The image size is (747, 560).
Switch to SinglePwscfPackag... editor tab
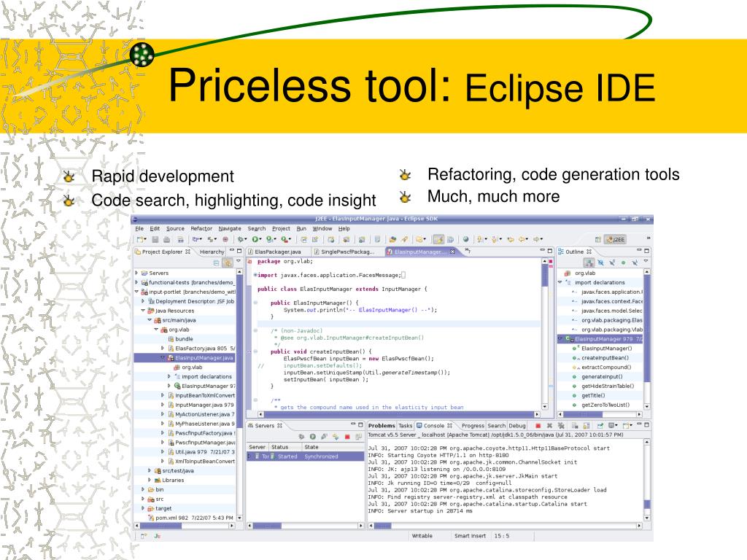(347, 252)
